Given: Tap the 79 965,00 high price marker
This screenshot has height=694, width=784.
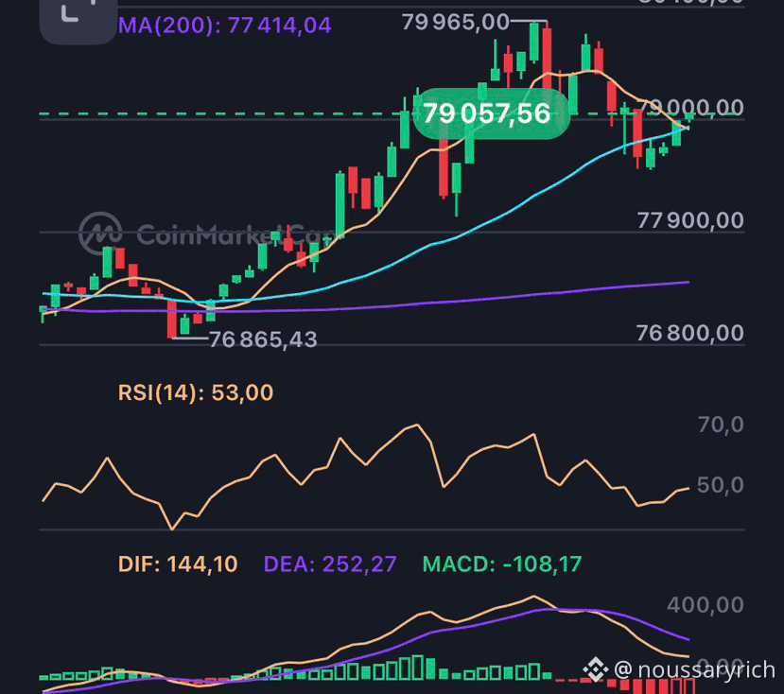Looking at the screenshot, I should click(456, 22).
